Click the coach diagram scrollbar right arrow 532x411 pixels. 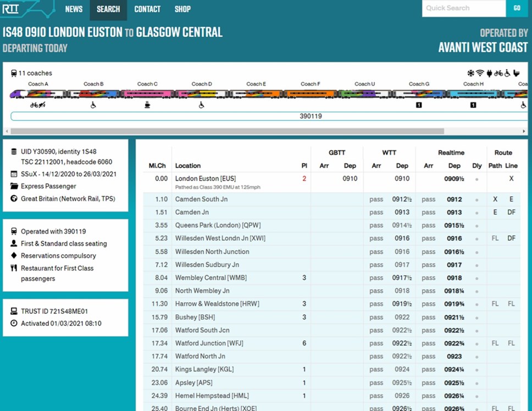pyautogui.click(x=524, y=131)
